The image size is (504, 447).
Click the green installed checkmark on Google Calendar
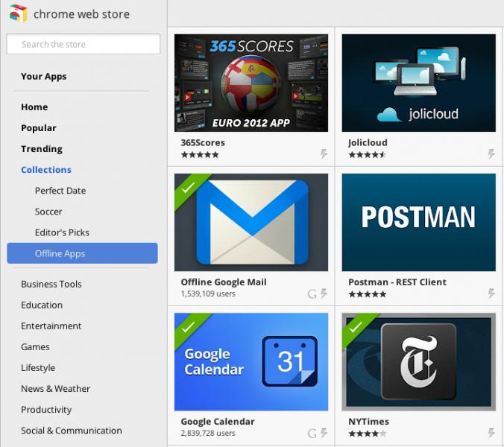click(187, 326)
